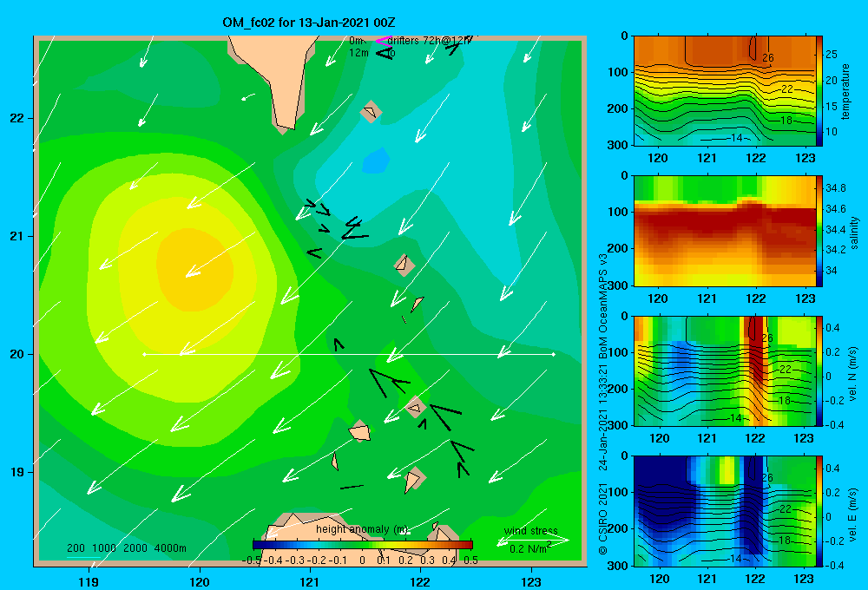Click the 'drifters 72h@12h' legend text

[x=429, y=41]
